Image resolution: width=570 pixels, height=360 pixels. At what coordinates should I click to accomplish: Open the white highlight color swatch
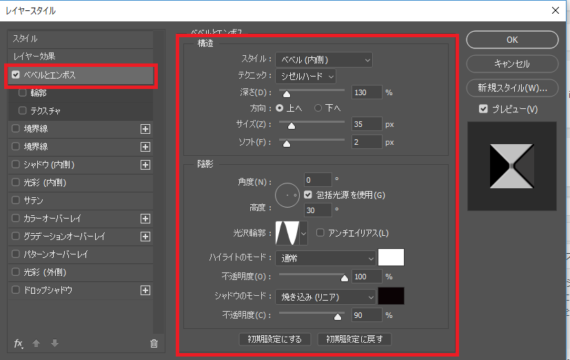point(391,257)
